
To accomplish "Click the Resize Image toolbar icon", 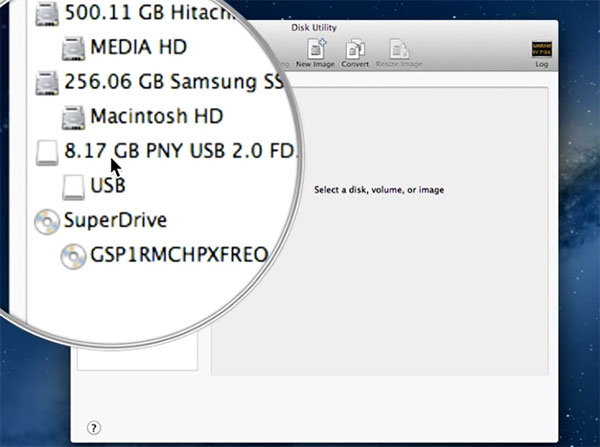I will (x=399, y=49).
